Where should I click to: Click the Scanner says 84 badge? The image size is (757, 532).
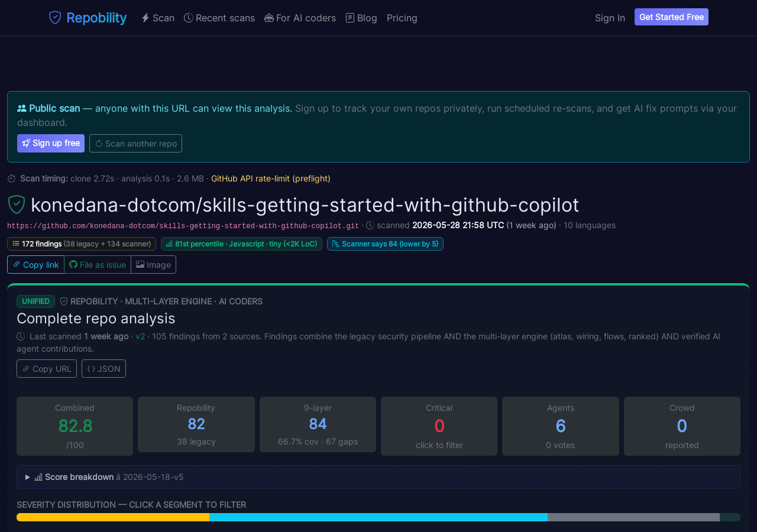[385, 244]
